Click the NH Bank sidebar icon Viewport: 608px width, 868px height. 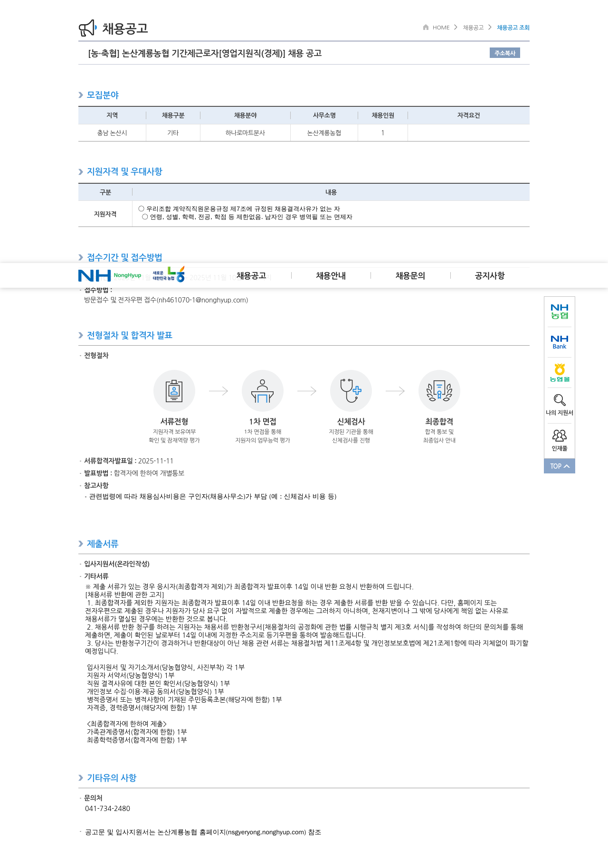tap(560, 342)
